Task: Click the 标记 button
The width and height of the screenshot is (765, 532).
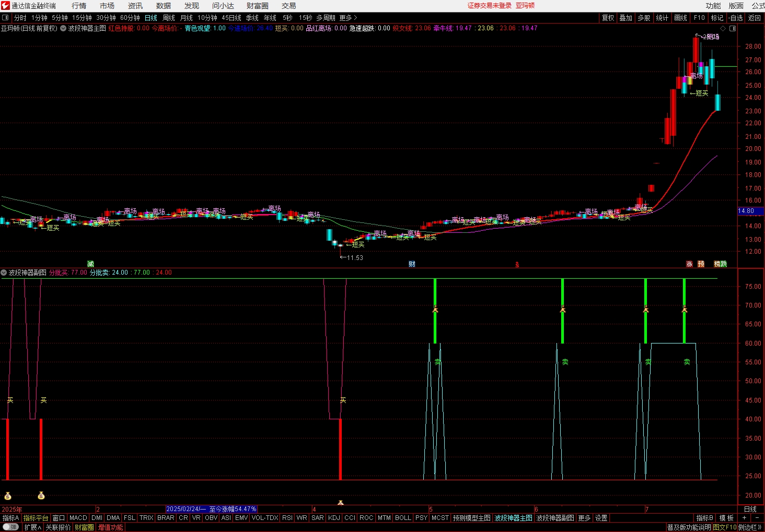Action: tap(717, 18)
